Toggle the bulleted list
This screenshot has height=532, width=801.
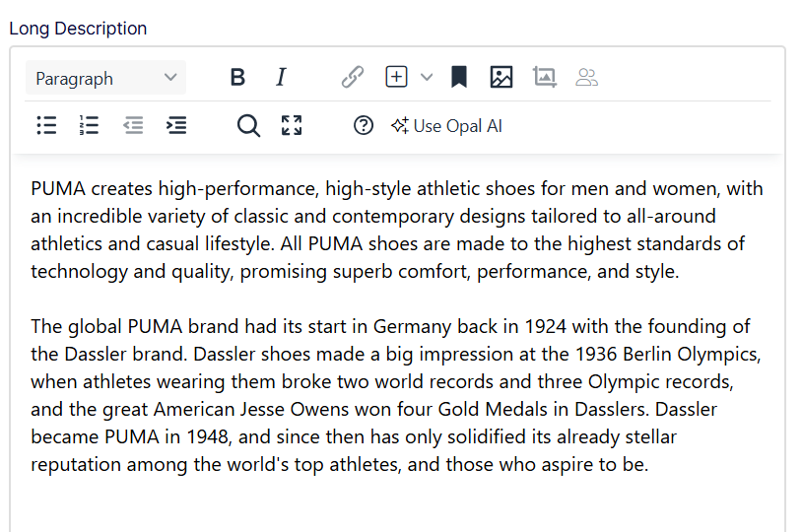[46, 125]
